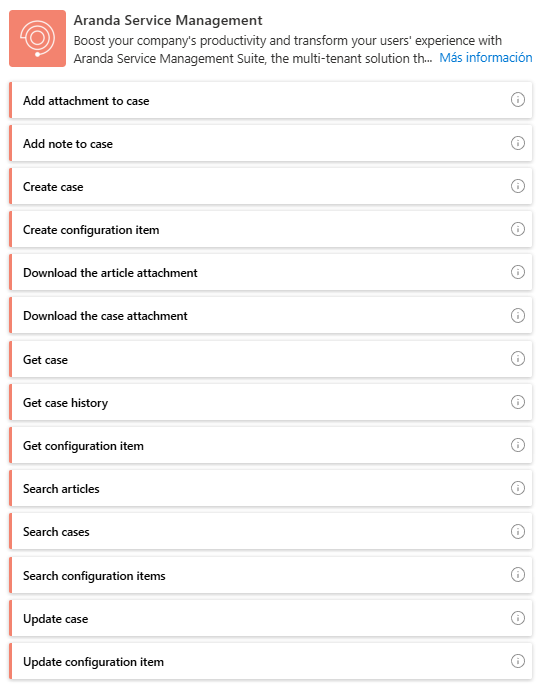Select Download the case attachment action
544x691 pixels.
coord(271,316)
